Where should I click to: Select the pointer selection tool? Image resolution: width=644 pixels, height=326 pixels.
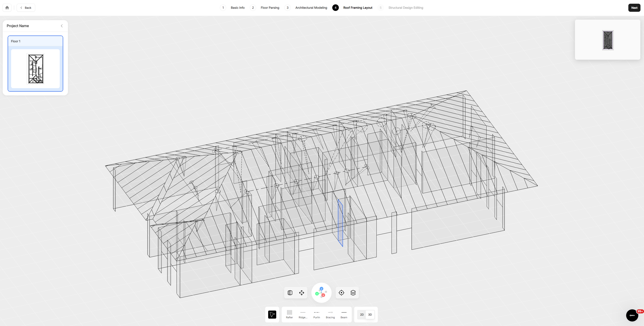272,315
